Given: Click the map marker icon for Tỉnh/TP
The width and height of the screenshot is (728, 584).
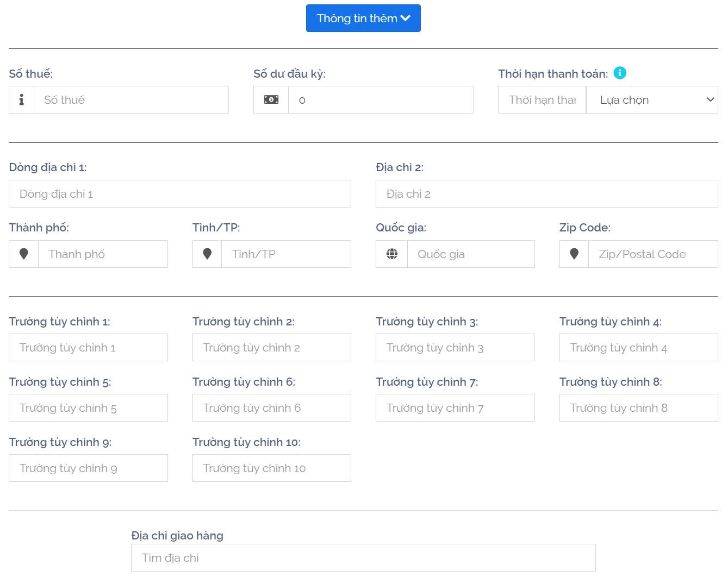Looking at the screenshot, I should point(207,254).
